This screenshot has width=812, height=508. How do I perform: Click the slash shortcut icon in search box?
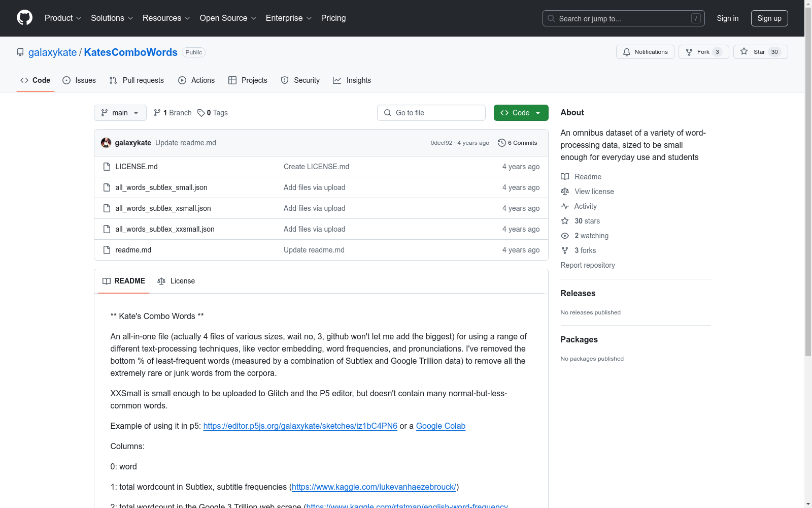click(696, 18)
